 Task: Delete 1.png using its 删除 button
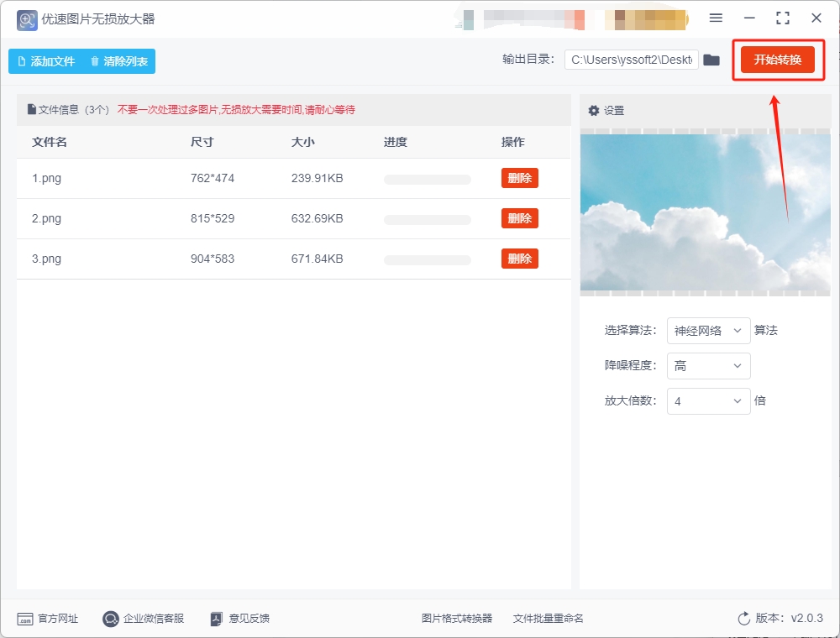tap(519, 178)
